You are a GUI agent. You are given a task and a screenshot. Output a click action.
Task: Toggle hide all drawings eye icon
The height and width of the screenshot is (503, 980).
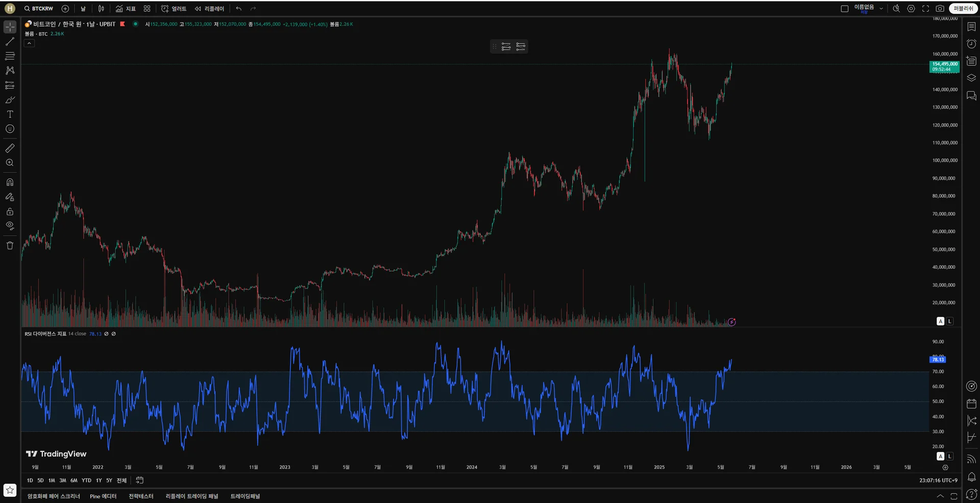tap(10, 226)
